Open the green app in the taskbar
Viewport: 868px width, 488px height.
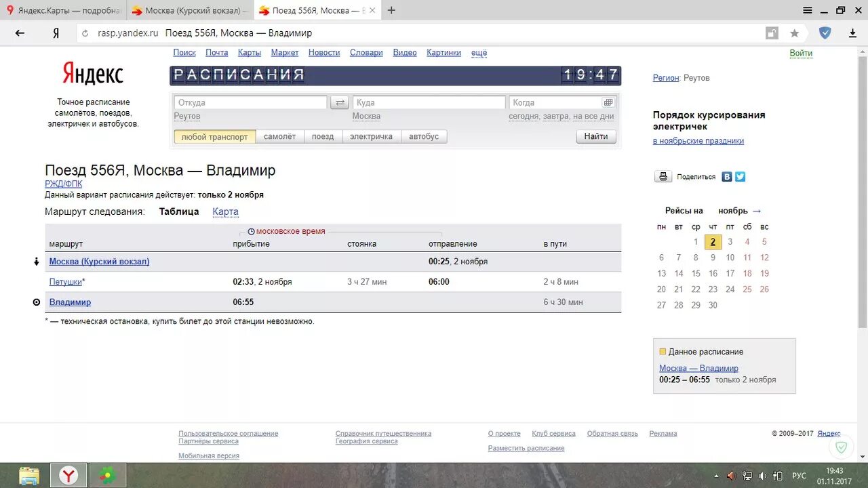coord(106,475)
